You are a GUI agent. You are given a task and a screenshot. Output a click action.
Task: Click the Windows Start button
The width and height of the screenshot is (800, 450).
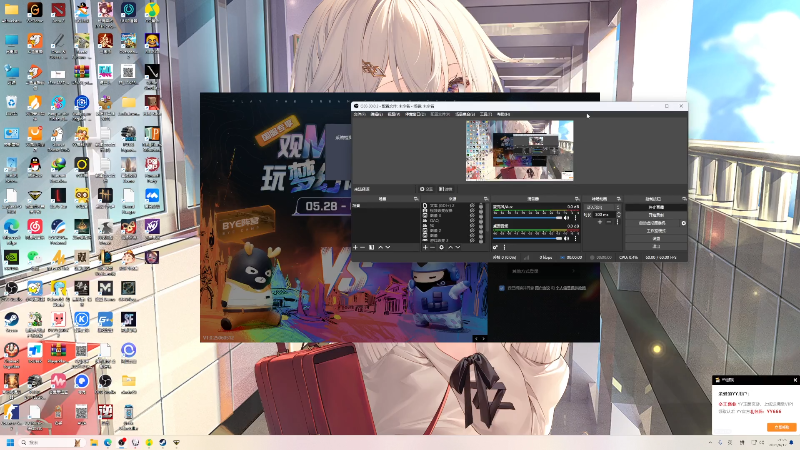[10, 442]
